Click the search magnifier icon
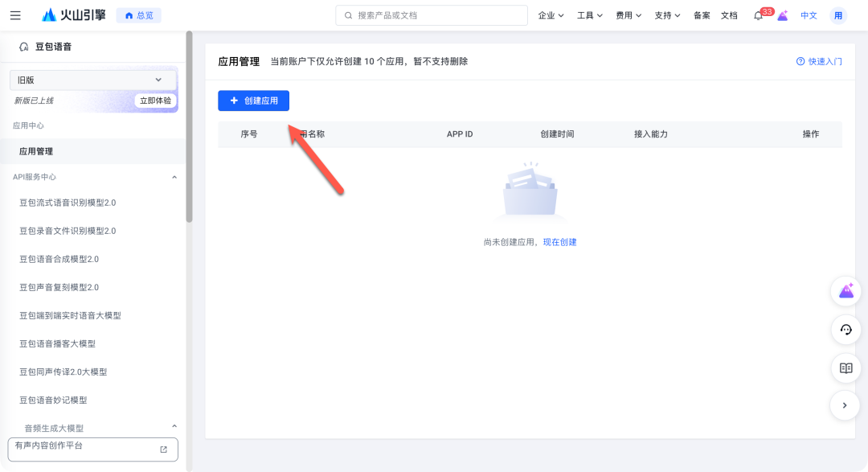This screenshot has width=868, height=472. tap(348, 15)
